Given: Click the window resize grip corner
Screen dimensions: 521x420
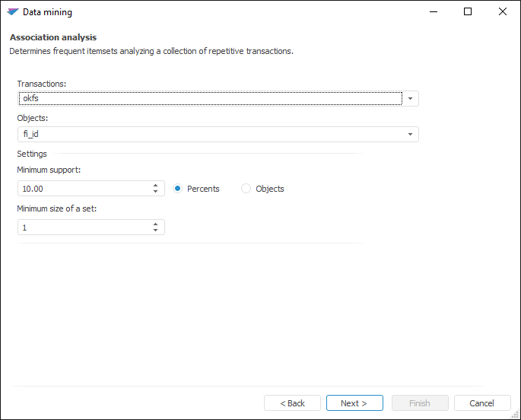Looking at the screenshot, I should (x=516, y=415).
